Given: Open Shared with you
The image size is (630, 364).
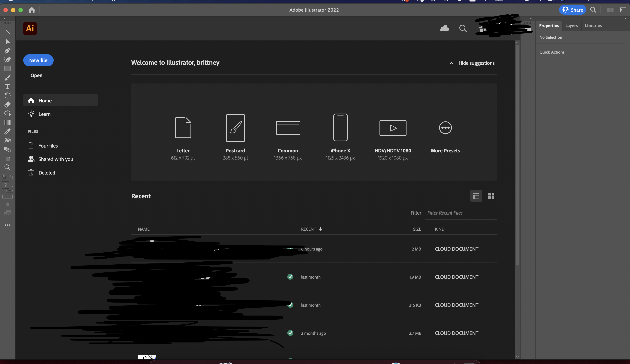Looking at the screenshot, I should click(x=61, y=159).
